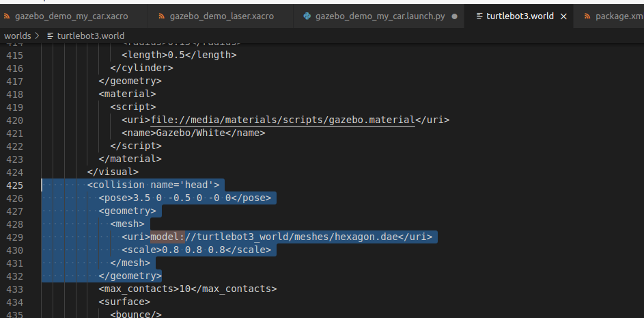Click XML icon on gazebo_demo_laser.xacro tab

click(x=161, y=16)
